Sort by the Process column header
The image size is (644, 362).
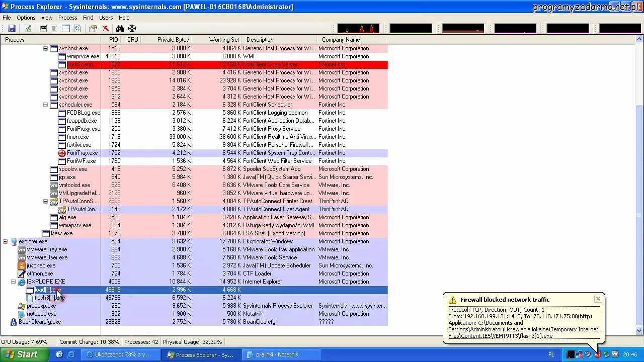point(50,40)
